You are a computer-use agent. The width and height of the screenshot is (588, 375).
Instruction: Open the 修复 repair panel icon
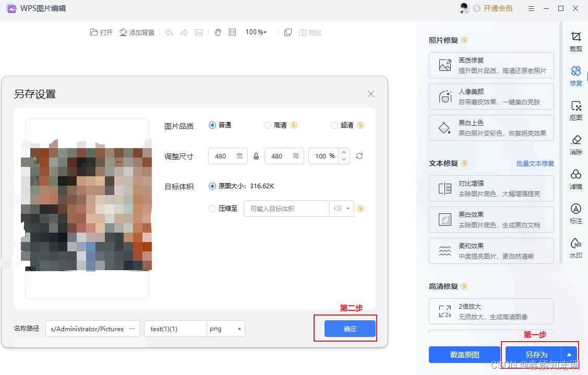pyautogui.click(x=575, y=76)
